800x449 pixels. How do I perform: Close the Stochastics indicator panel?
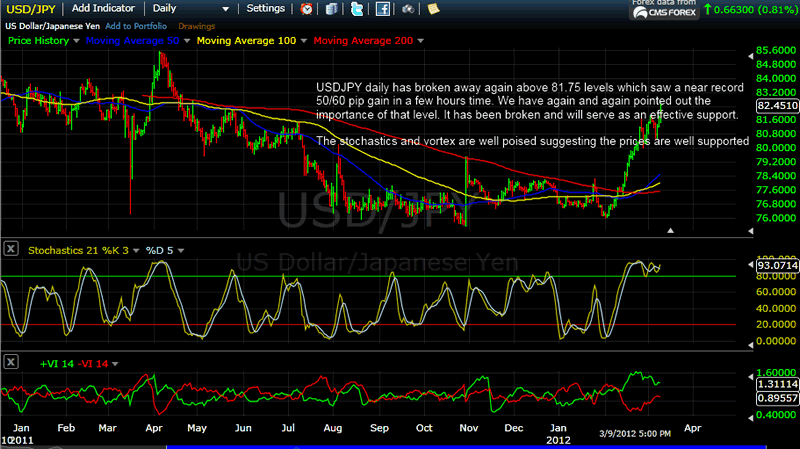[10, 247]
